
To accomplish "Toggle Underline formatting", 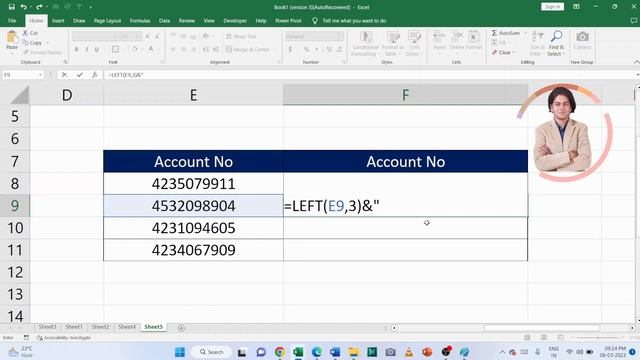I will pos(97,49).
